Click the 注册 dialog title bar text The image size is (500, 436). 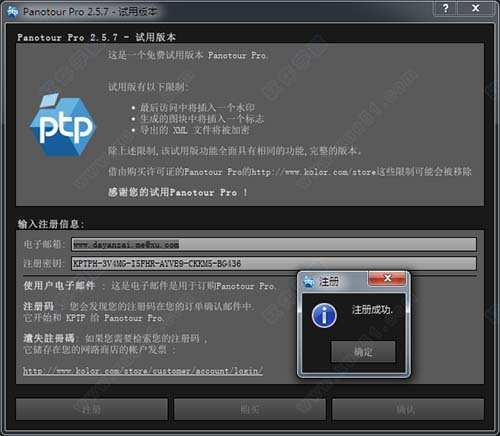pyautogui.click(x=329, y=282)
